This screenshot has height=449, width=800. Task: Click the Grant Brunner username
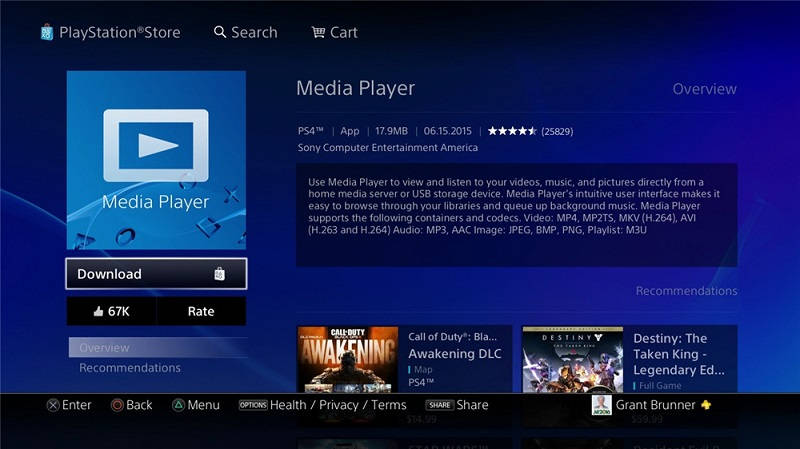click(x=655, y=405)
